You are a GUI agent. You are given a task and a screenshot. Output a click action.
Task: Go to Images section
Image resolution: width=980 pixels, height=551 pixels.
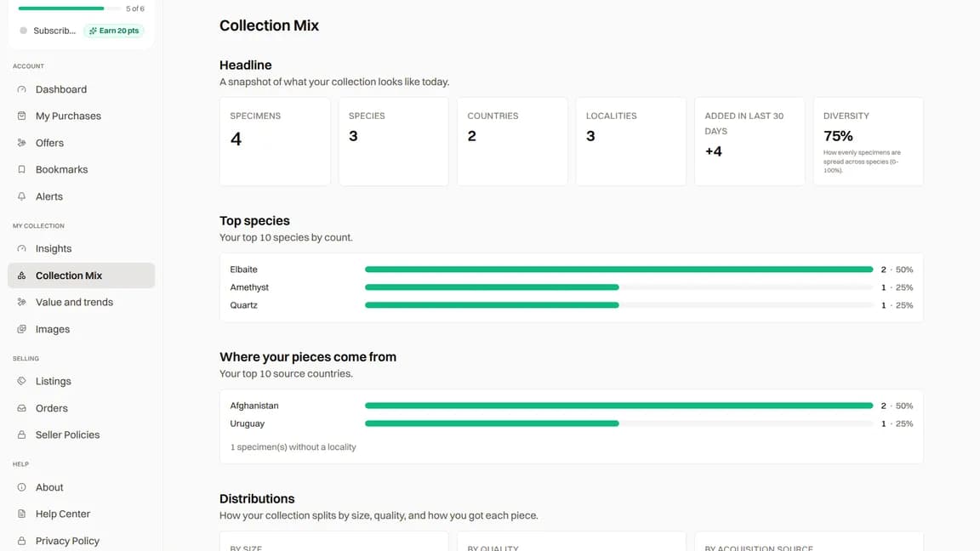[82, 328]
